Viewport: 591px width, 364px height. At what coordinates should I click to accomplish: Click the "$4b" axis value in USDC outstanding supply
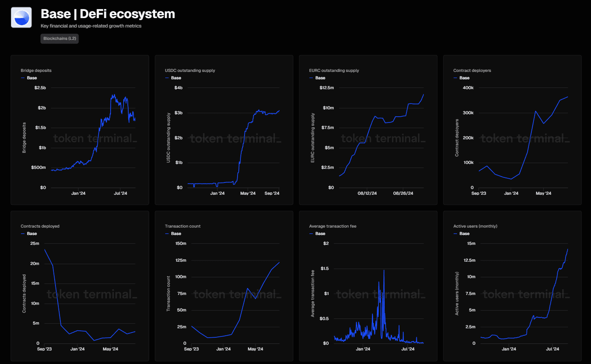(178, 88)
